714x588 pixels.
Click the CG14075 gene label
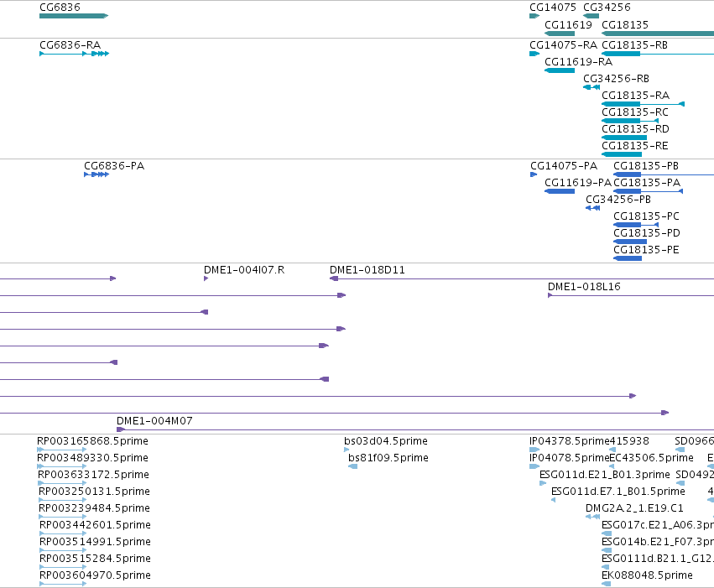tap(552, 8)
